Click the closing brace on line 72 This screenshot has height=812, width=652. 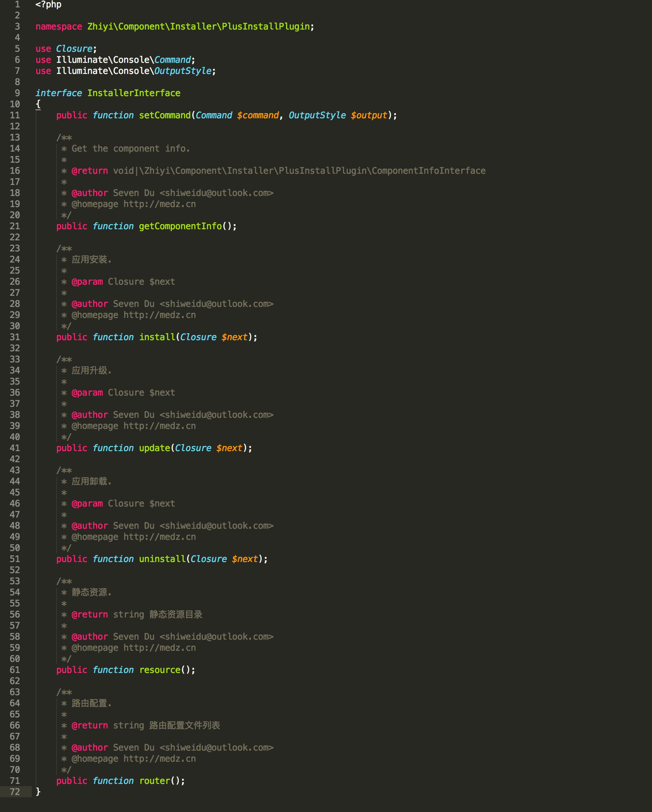tap(38, 792)
